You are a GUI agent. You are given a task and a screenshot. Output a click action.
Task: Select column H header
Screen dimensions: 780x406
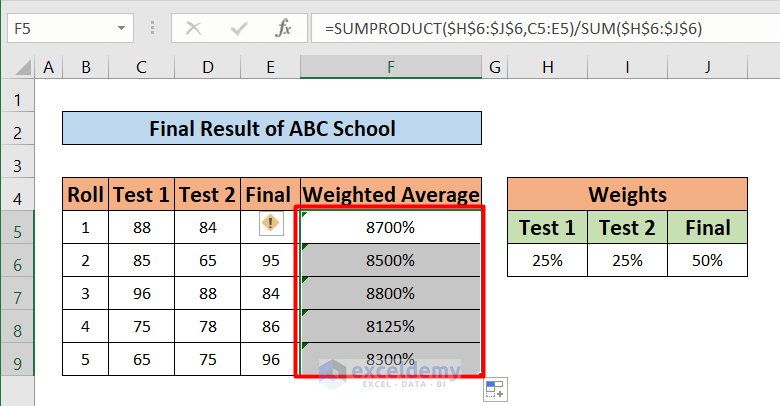pyautogui.click(x=546, y=67)
